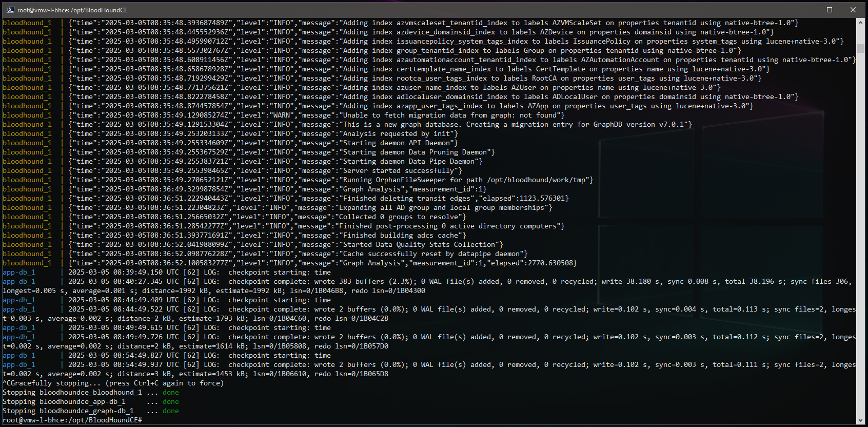Click checkpoint complete line at 08:44:49.522
Viewport: 868px width, 427px height.
429,314
